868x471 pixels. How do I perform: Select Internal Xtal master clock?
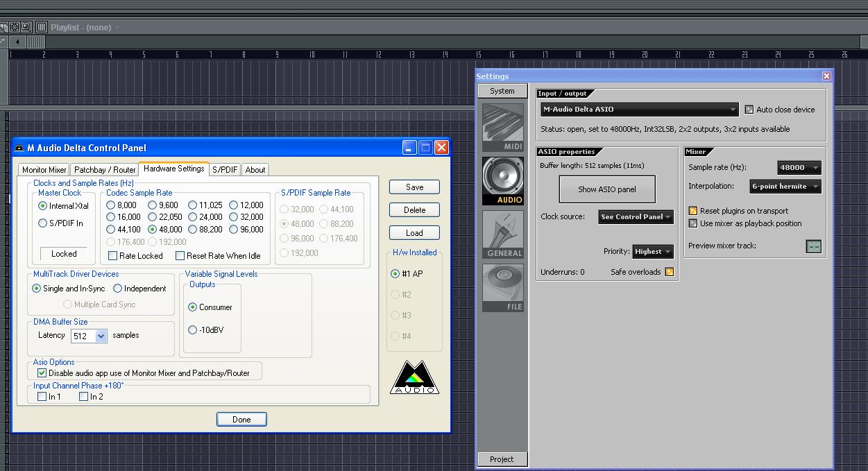tap(64, 206)
